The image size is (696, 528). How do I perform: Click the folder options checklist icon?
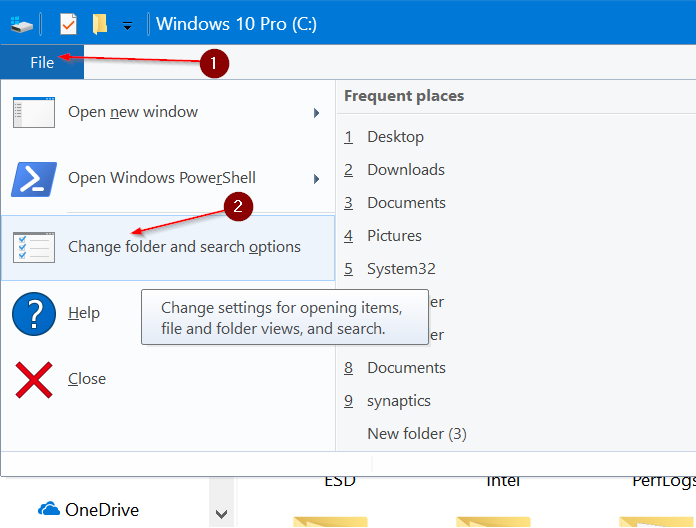[x=34, y=247]
